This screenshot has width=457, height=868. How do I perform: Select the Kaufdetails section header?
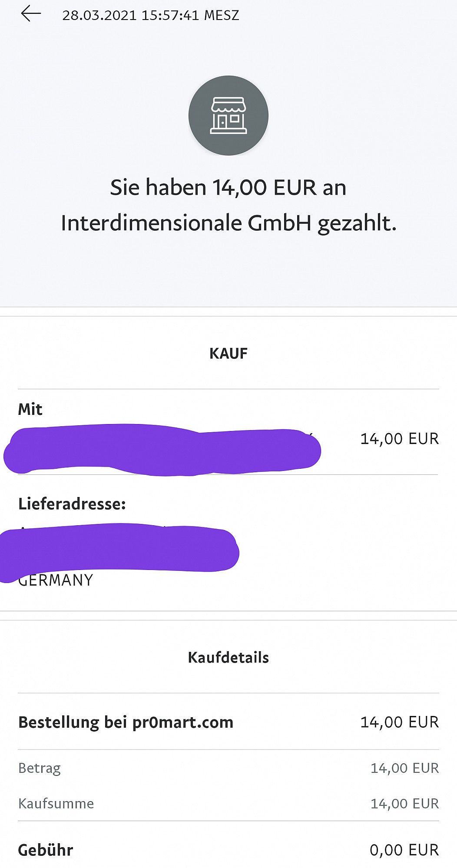pos(228,658)
